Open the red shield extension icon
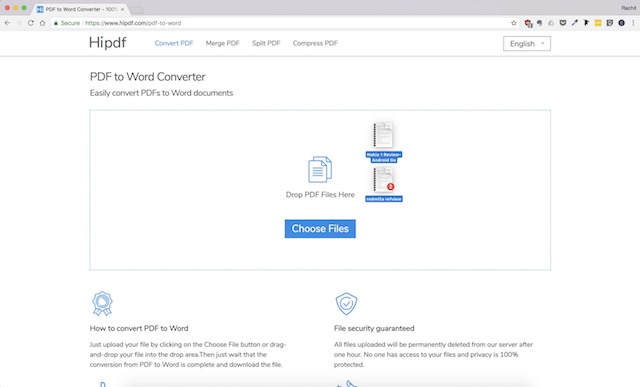Screen dimensions: 640x387 tap(528, 23)
